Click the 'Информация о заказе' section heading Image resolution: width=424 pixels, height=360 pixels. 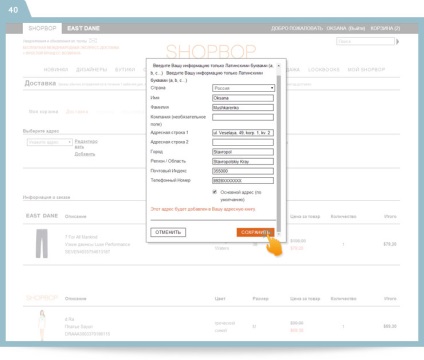click(x=46, y=197)
